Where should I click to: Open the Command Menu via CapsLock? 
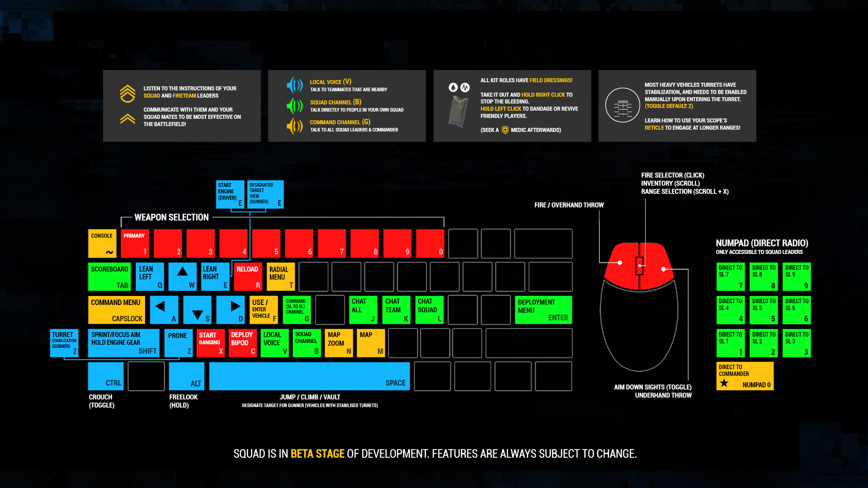[116, 310]
